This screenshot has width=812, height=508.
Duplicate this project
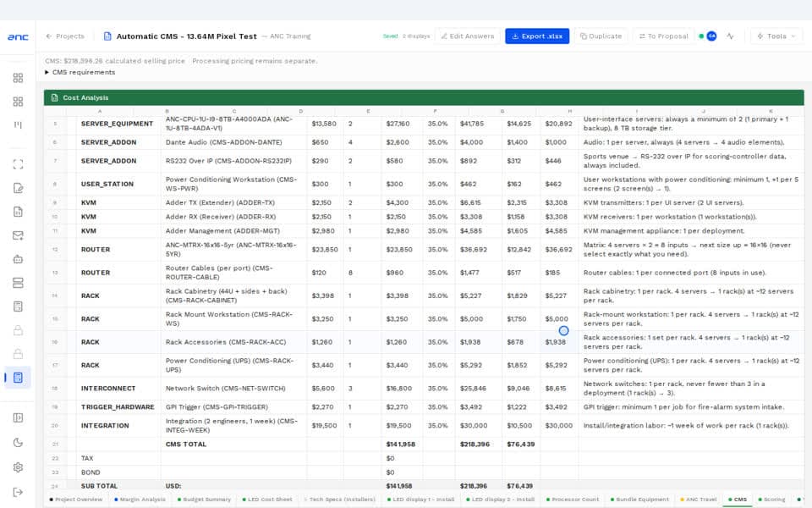tap(601, 36)
